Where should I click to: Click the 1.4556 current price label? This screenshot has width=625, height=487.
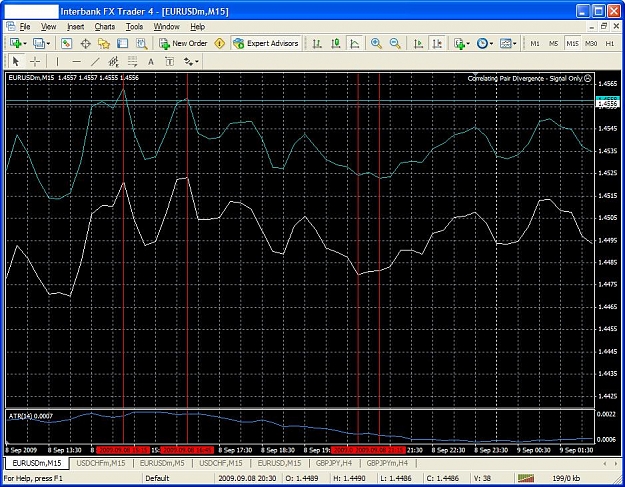tap(607, 104)
